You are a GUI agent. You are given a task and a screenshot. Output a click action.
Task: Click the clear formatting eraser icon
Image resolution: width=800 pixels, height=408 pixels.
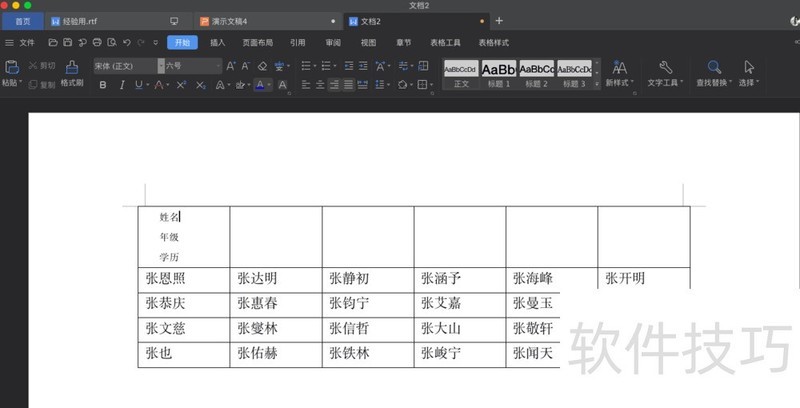pyautogui.click(x=262, y=66)
